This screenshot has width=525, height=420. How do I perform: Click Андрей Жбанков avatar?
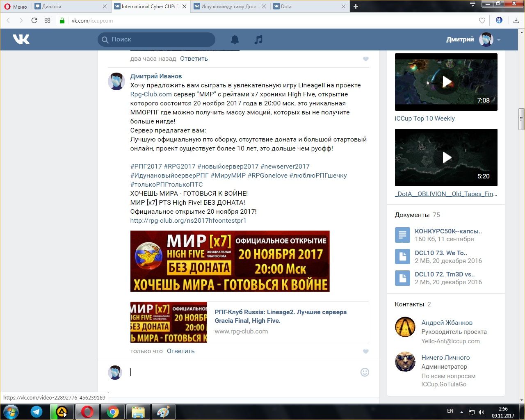click(x=405, y=327)
